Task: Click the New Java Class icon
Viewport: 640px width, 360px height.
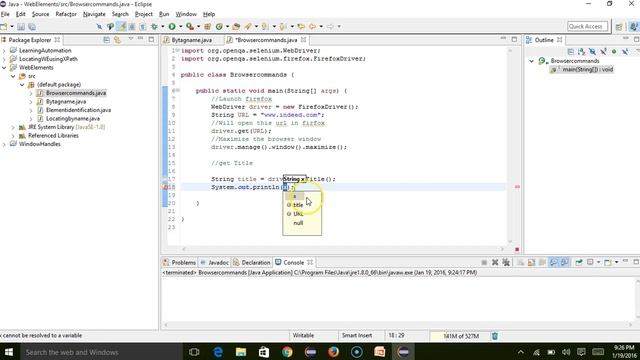Action: tap(219, 27)
